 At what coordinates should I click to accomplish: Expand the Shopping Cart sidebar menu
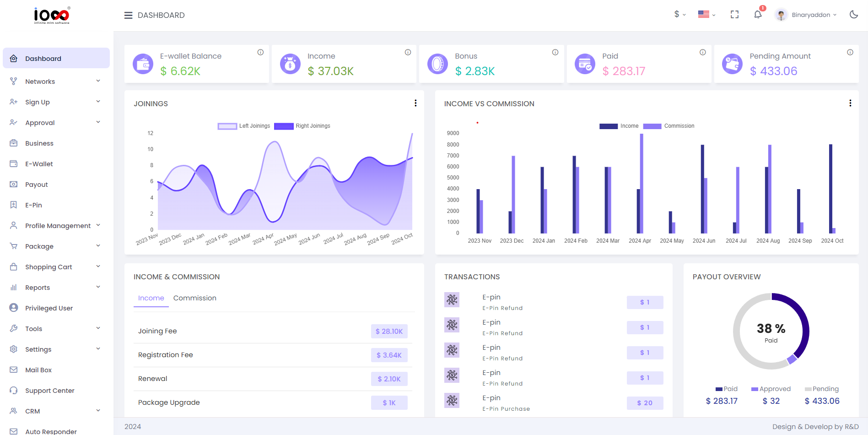click(x=56, y=266)
